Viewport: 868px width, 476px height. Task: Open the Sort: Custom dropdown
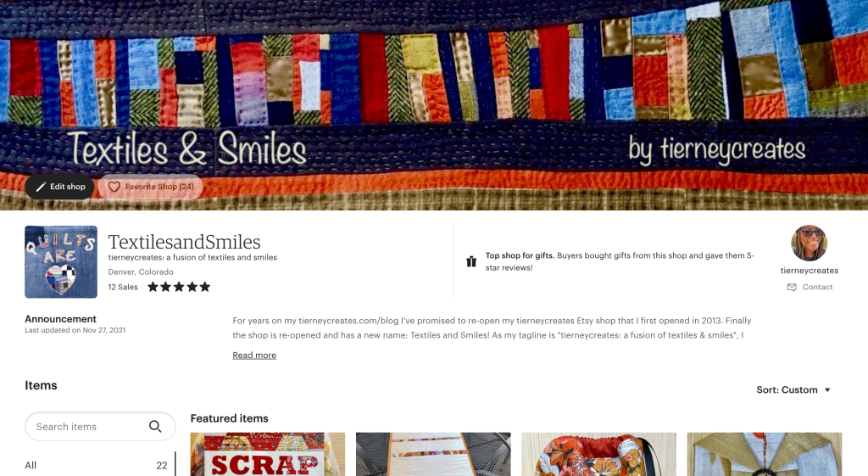793,389
